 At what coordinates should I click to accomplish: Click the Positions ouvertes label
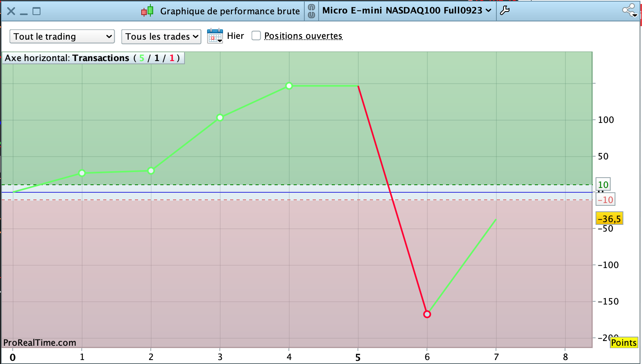pos(303,36)
